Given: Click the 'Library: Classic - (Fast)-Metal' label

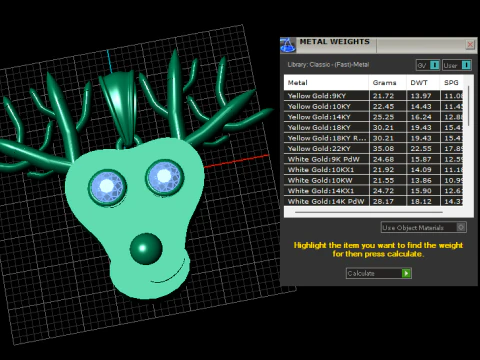Looking at the screenshot, I should [x=328, y=65].
